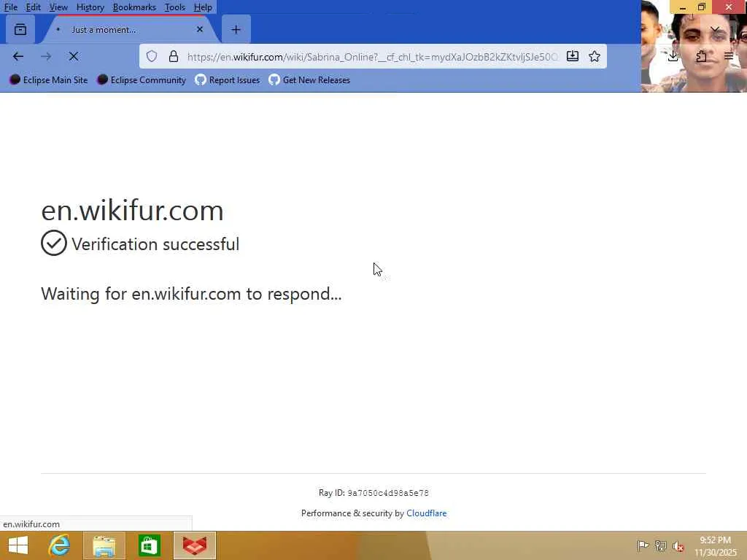Open the Downloads panel

[x=673, y=57]
